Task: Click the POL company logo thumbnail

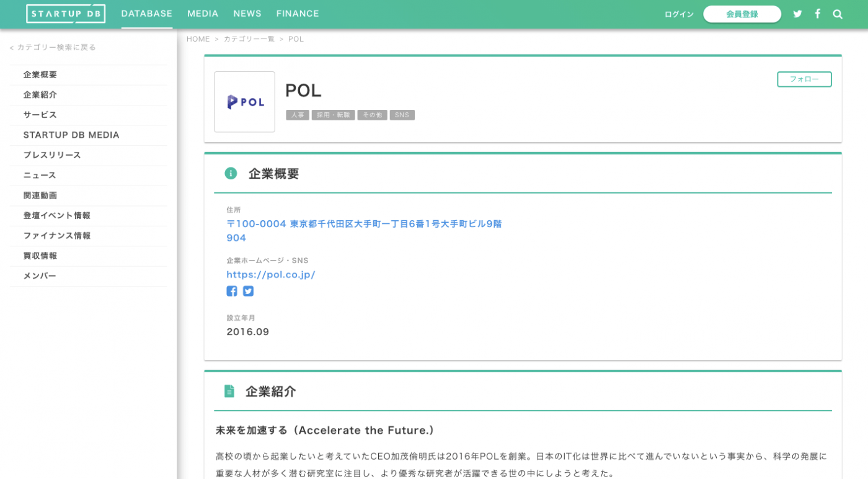Action: point(244,102)
